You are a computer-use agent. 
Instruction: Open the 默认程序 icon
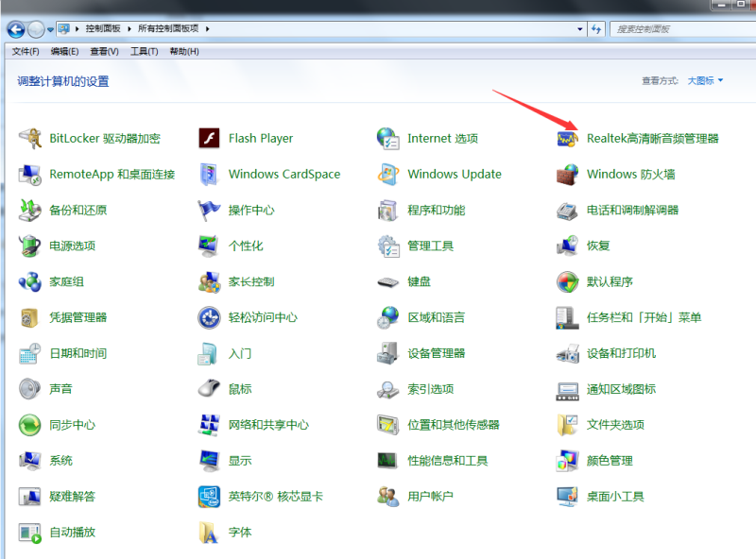(x=568, y=282)
